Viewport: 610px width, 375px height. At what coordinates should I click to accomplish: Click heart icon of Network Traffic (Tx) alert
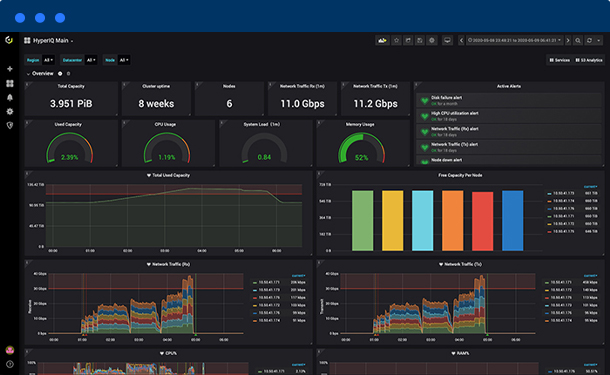(x=424, y=147)
